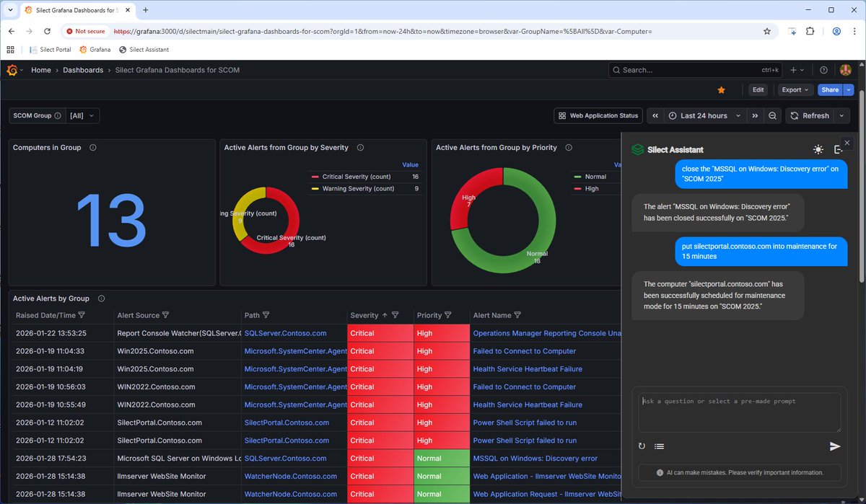The width and height of the screenshot is (866, 504).
Task: Show info for Computers in Group panel
Action: 93,147
